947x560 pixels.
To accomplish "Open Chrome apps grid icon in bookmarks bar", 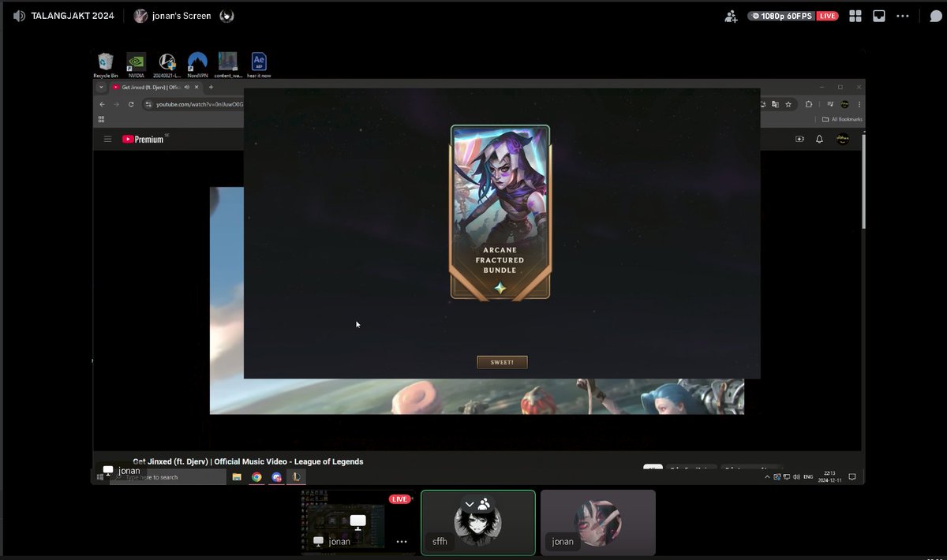I will click(101, 119).
